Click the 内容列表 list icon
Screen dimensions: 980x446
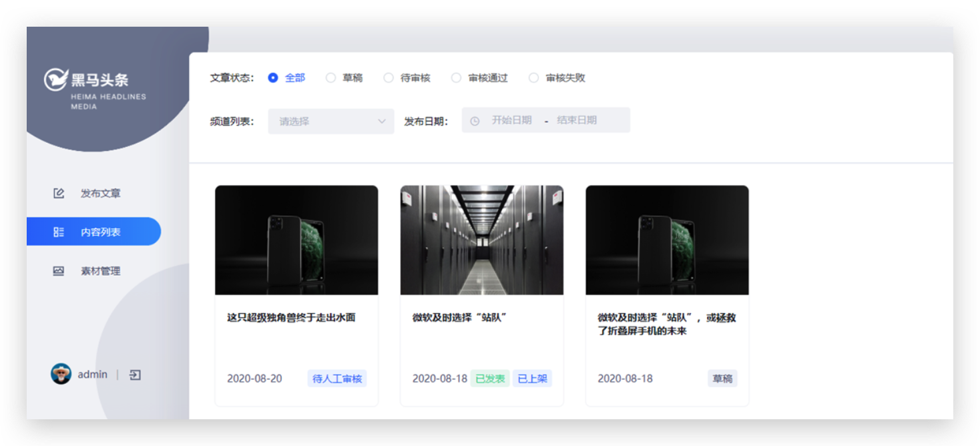(x=59, y=232)
